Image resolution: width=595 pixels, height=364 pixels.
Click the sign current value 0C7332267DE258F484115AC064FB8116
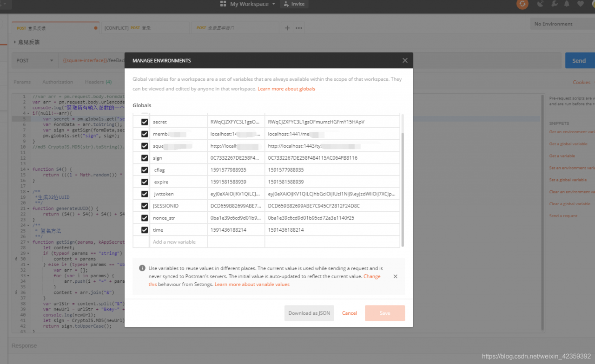332,158
